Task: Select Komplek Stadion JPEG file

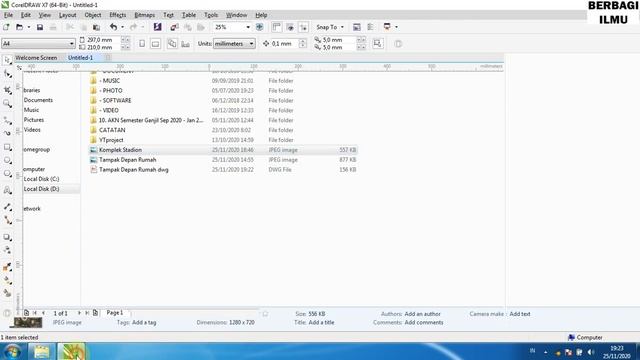Action: [223, 150]
